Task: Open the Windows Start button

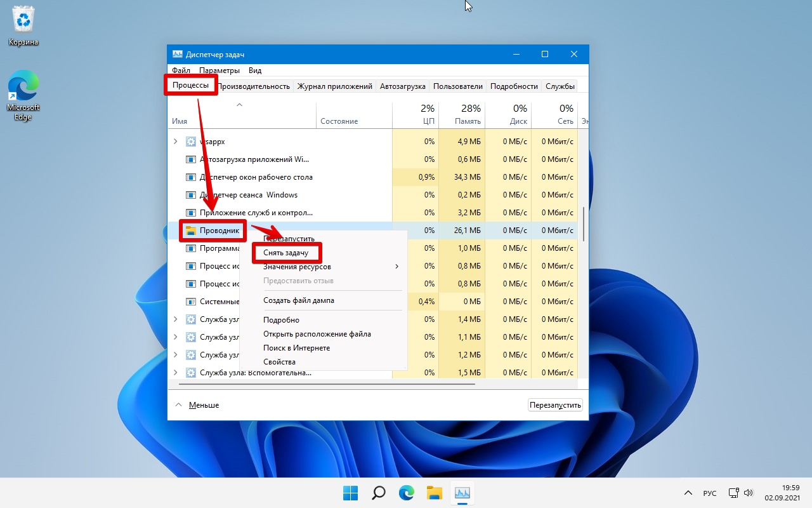Action: [350, 493]
